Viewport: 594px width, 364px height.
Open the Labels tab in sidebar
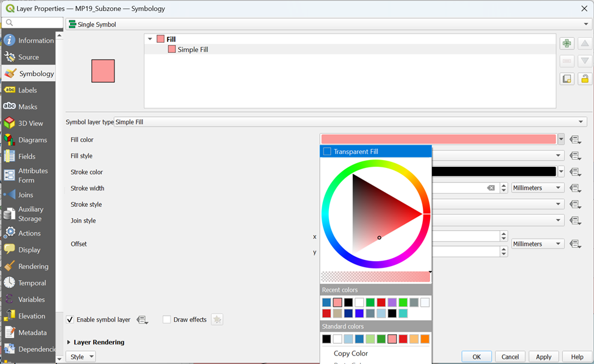[28, 90]
